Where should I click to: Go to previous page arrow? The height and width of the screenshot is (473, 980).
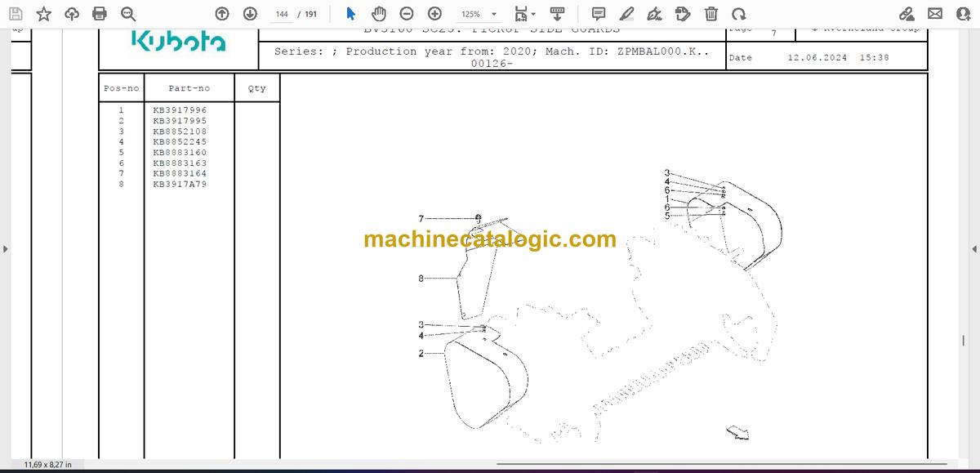pyautogui.click(x=222, y=14)
